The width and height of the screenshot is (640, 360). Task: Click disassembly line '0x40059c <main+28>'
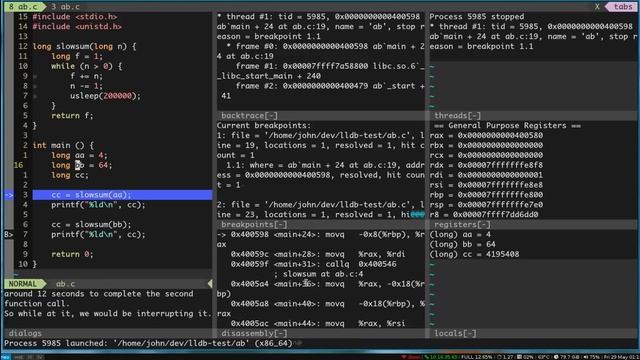click(x=318, y=254)
